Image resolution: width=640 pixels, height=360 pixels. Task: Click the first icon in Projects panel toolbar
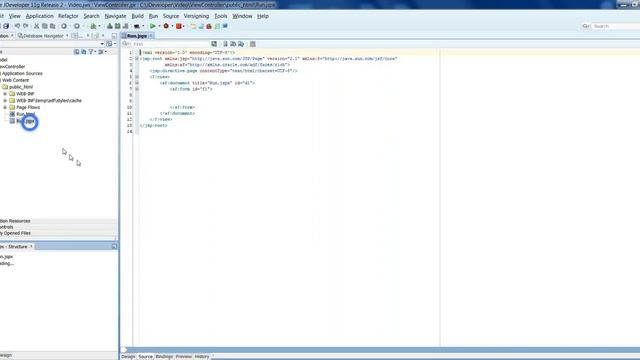pos(76,52)
